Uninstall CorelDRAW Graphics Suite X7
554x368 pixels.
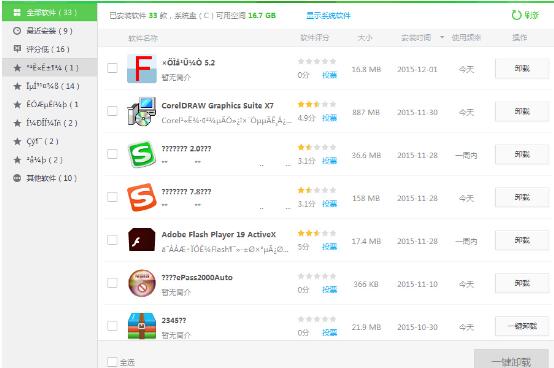pyautogui.click(x=522, y=112)
